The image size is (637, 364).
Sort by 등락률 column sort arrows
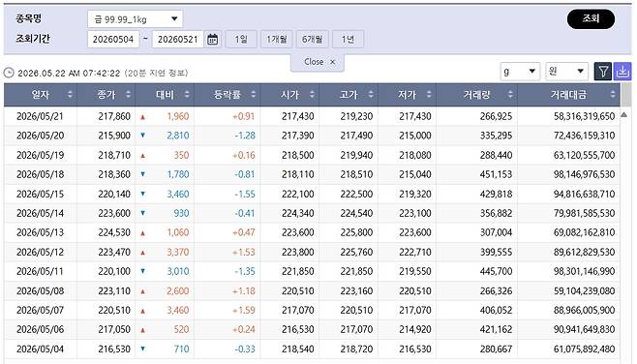[x=253, y=95]
